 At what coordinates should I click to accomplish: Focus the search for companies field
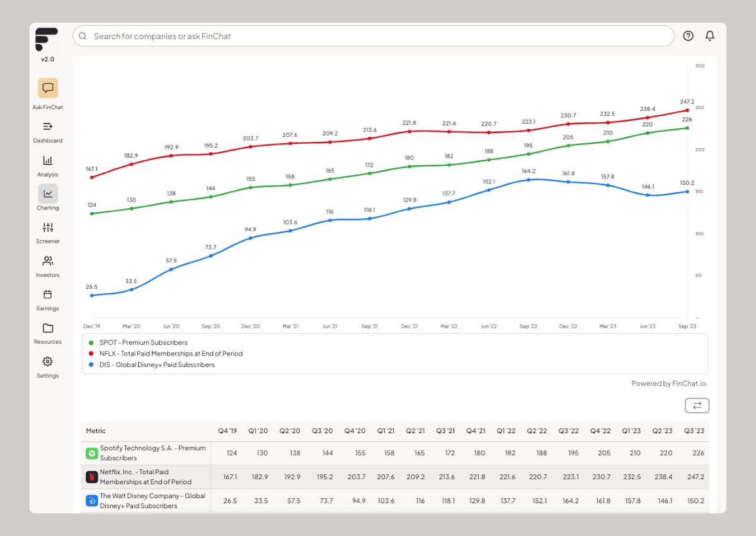374,36
